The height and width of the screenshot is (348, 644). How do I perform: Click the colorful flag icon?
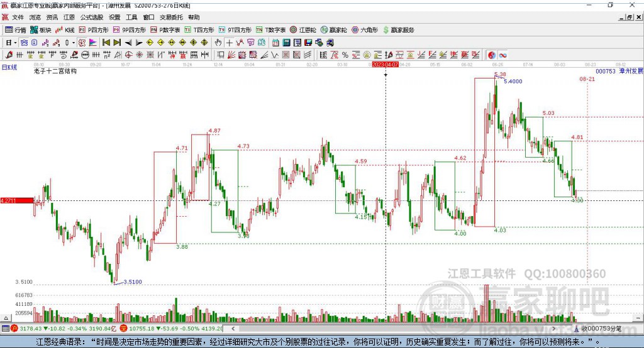pos(93,43)
